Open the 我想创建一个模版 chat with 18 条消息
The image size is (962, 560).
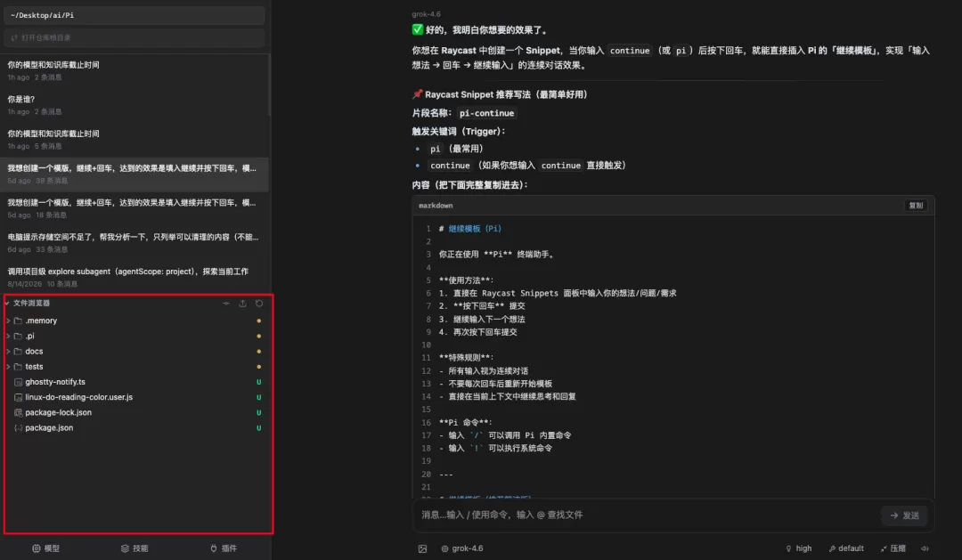(135, 208)
